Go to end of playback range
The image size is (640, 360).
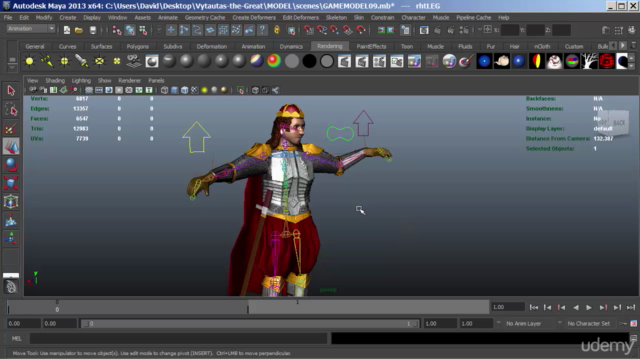point(631,307)
